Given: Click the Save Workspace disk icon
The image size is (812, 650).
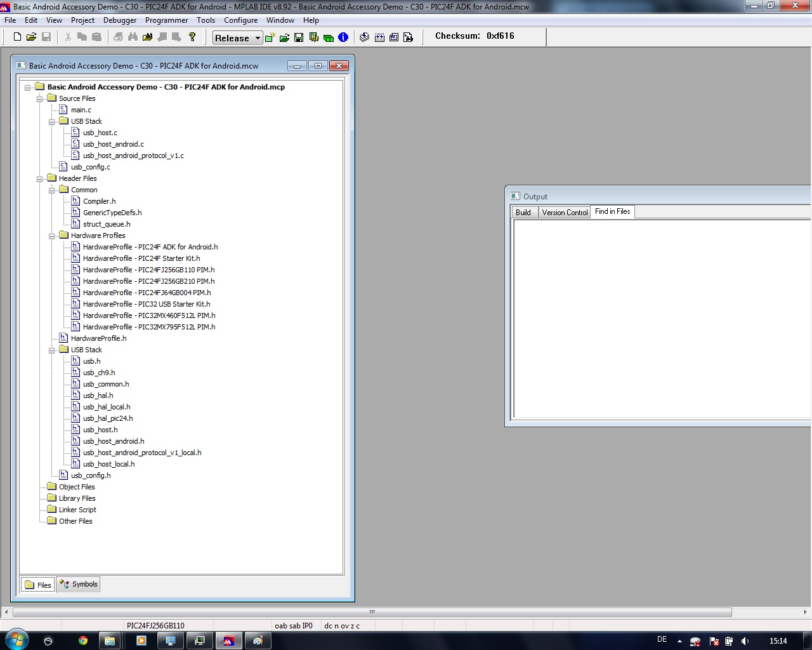Looking at the screenshot, I should pos(299,37).
